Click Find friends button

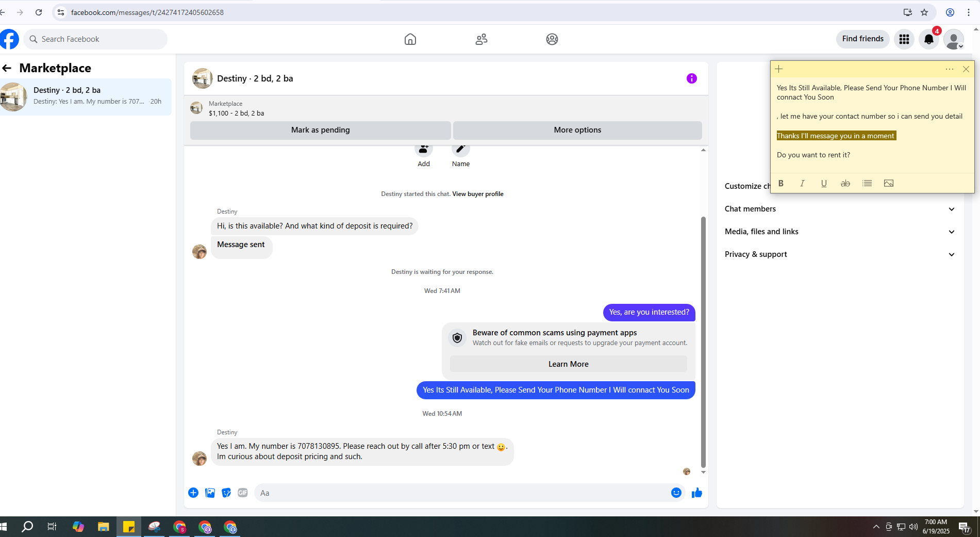point(863,39)
